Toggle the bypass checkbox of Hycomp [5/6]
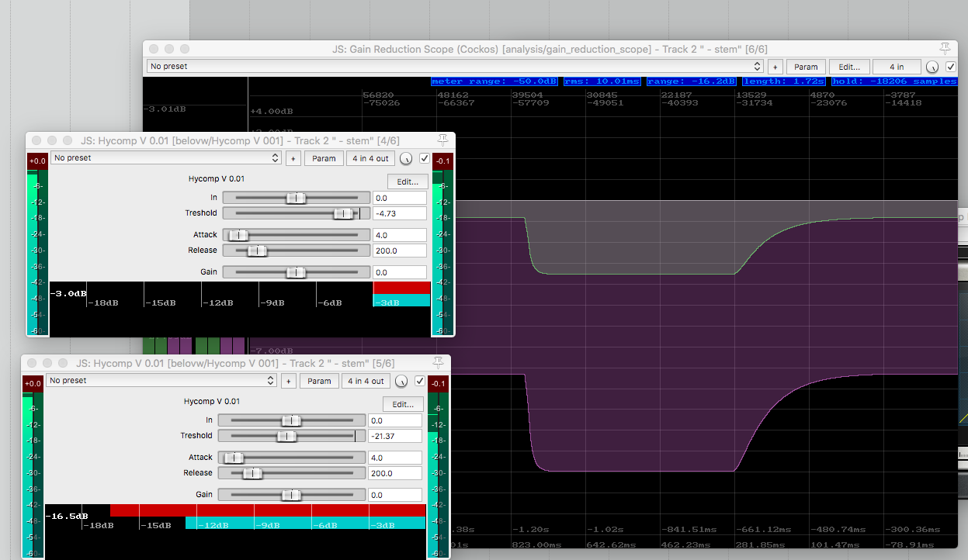This screenshot has width=968, height=560. pos(419,381)
